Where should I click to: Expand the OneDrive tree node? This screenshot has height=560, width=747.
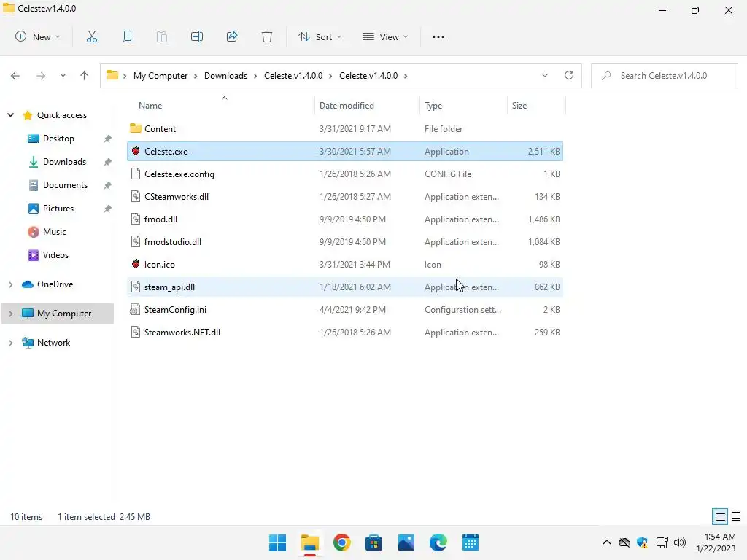[x=10, y=284]
